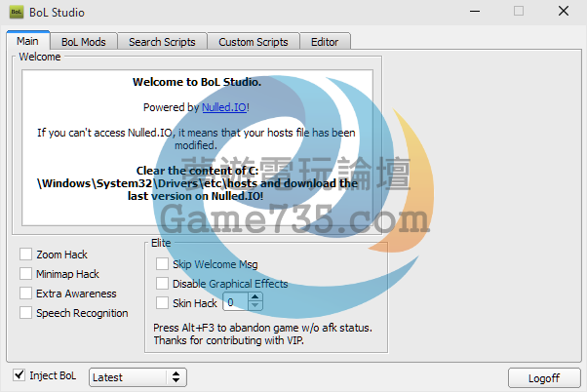The image size is (587, 392).
Task: Open the Editor tab
Action: pos(325,42)
